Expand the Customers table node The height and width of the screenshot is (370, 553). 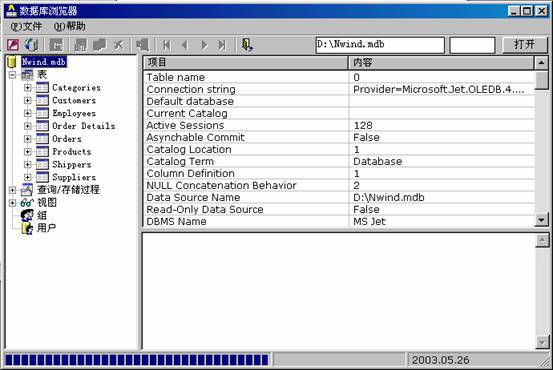coord(28,101)
